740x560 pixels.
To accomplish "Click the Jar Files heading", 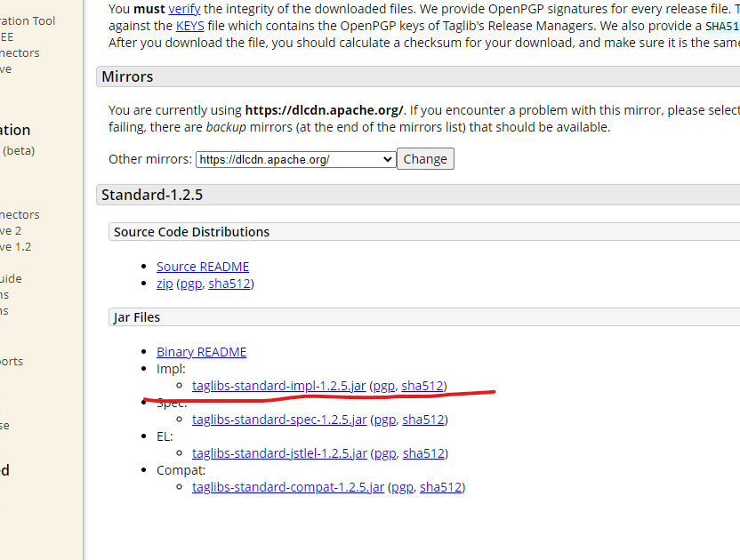I will [137, 317].
